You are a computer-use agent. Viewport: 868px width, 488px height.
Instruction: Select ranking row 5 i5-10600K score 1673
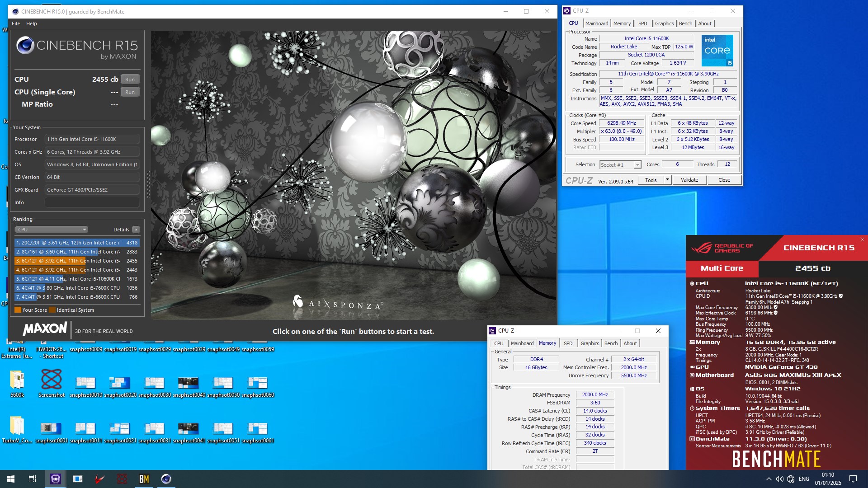(77, 279)
